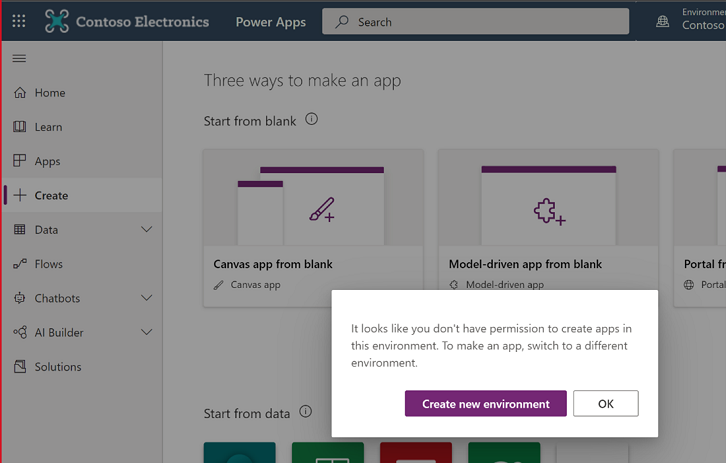Collapse the left navigation hamburger menu
726x463 pixels.
pos(19,58)
